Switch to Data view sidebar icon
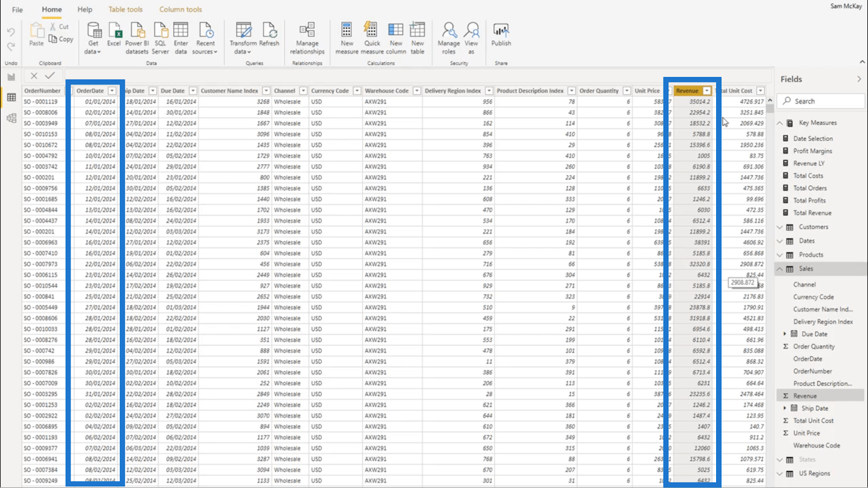 pyautogui.click(x=11, y=98)
